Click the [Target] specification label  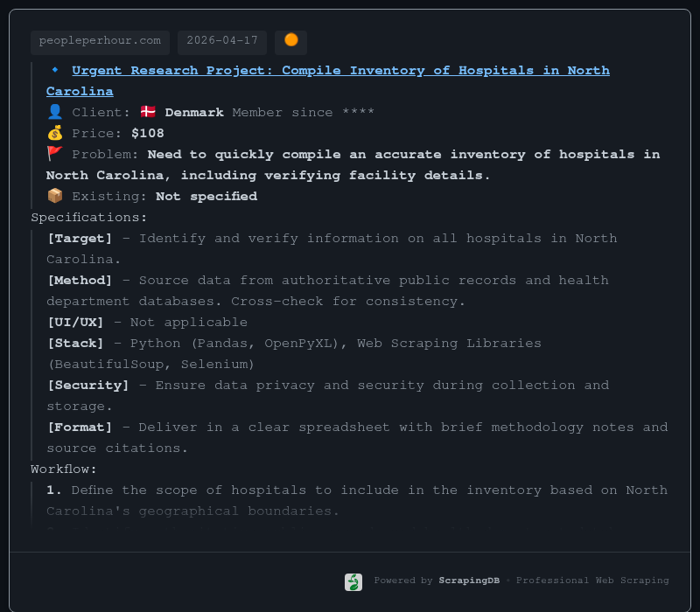tap(80, 238)
